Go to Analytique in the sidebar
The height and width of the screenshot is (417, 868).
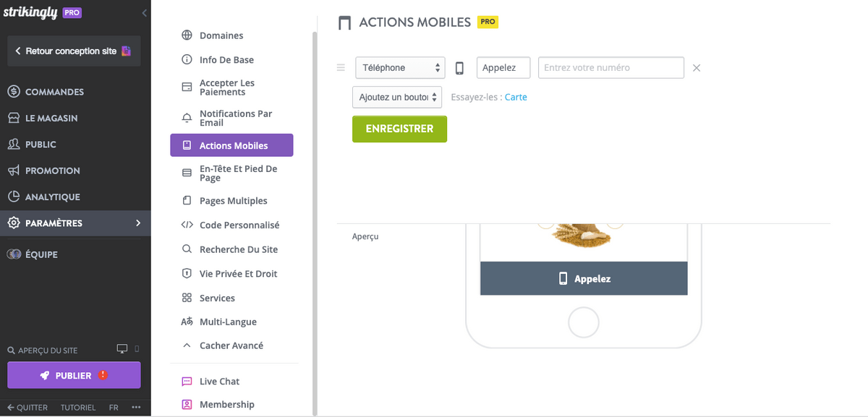pos(52,197)
